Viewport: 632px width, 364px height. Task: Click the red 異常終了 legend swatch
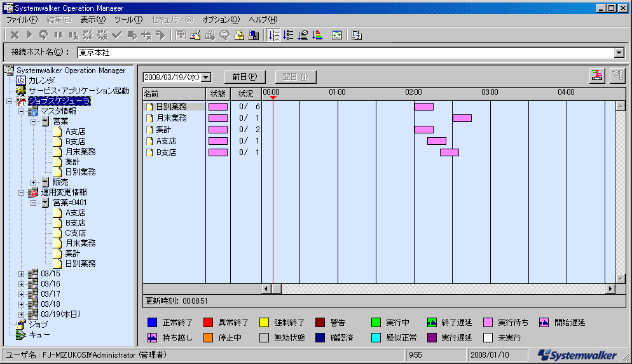pyautogui.click(x=208, y=323)
